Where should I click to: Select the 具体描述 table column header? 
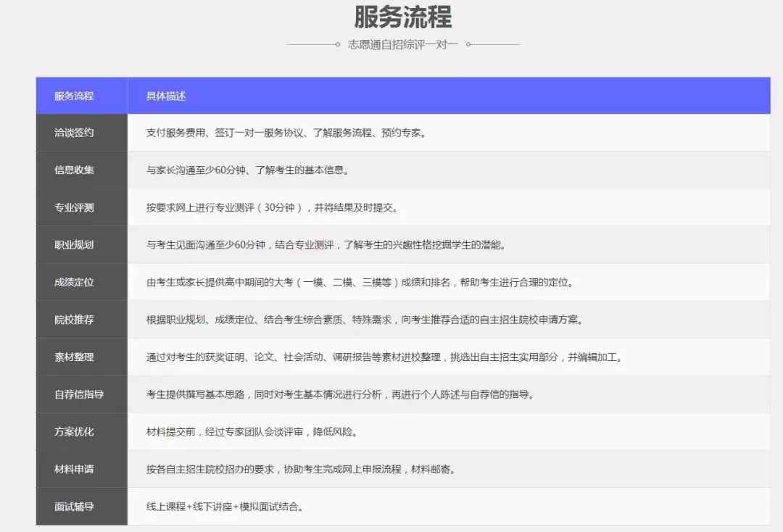[x=166, y=96]
